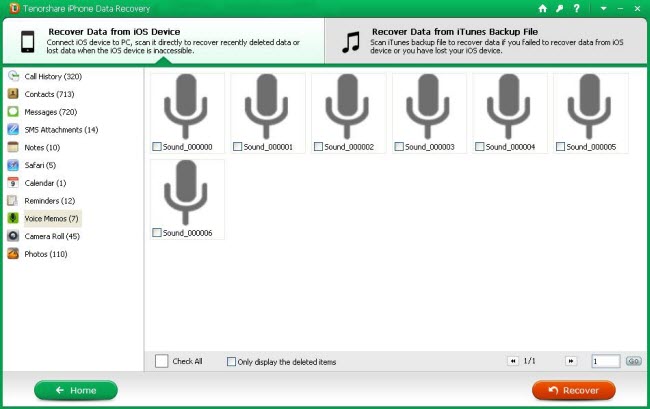Switch to Recover Data from iOS Device tab
650x409 pixels.
[164, 41]
